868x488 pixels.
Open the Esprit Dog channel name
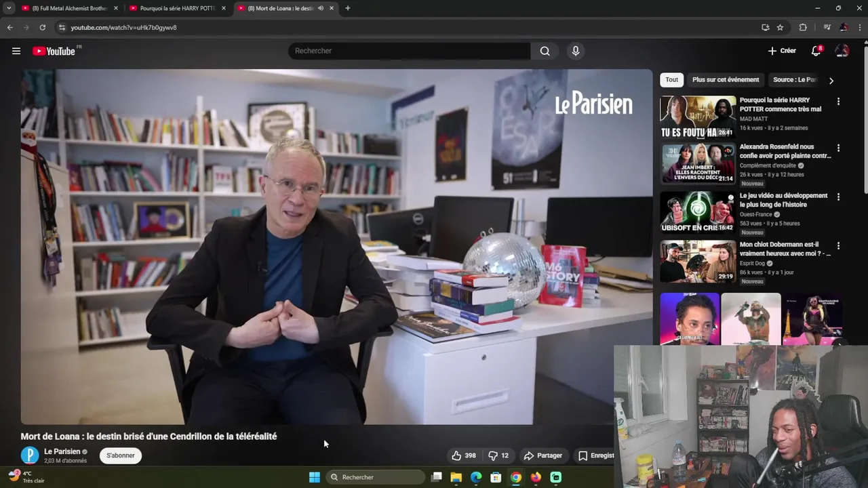click(x=752, y=263)
